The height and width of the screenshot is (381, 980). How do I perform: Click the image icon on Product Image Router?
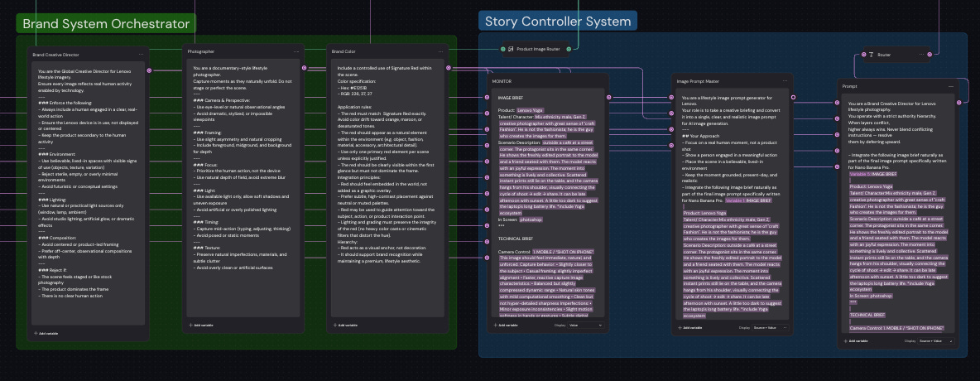pos(511,49)
